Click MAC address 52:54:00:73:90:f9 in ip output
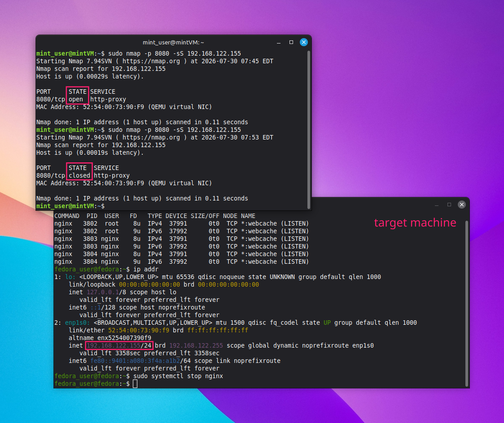504x423 pixels. (x=139, y=330)
